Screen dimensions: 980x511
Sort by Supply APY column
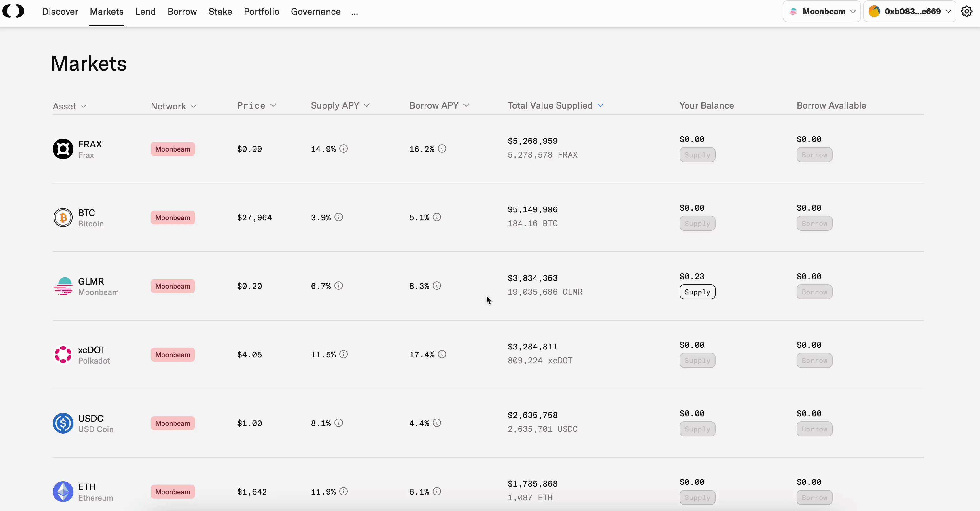click(x=340, y=105)
